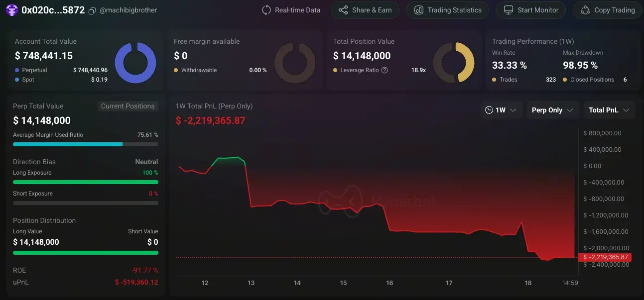
Task: Click the Leverage Ratio 18.9x value
Action: [x=418, y=70]
